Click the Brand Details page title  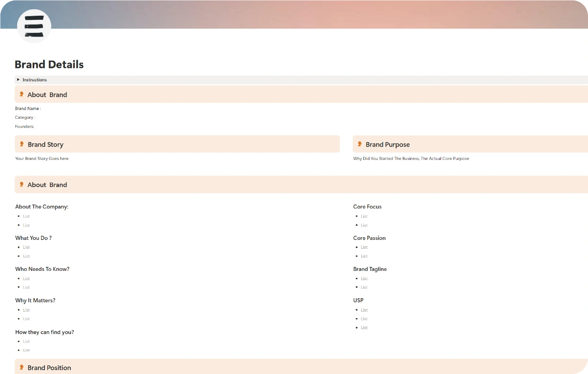coord(49,64)
